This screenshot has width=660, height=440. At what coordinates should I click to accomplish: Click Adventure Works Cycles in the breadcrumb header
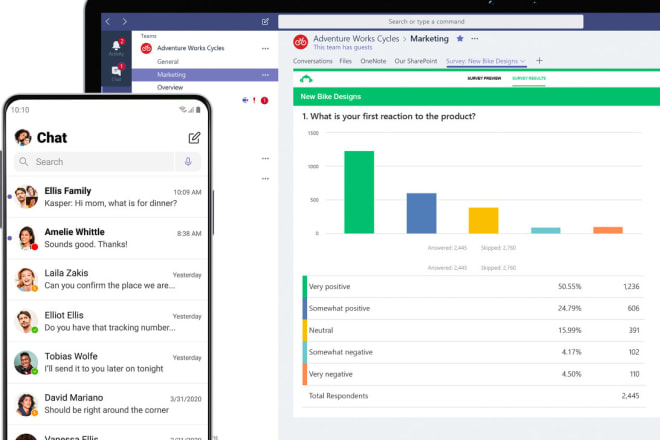(x=356, y=39)
